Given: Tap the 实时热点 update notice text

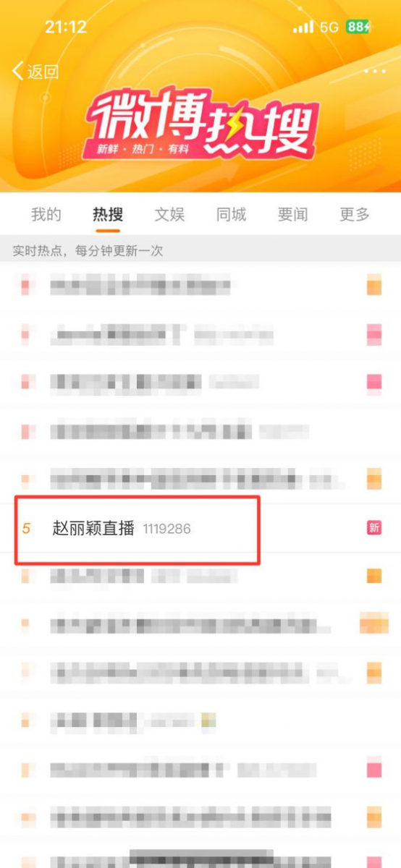Looking at the screenshot, I should (x=88, y=251).
